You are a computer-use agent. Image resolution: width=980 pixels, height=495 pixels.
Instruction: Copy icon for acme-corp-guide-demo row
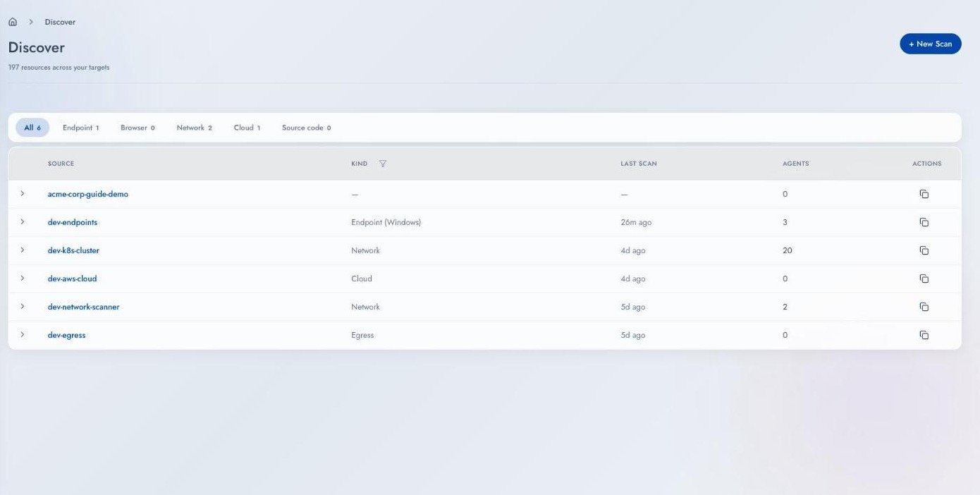point(924,194)
